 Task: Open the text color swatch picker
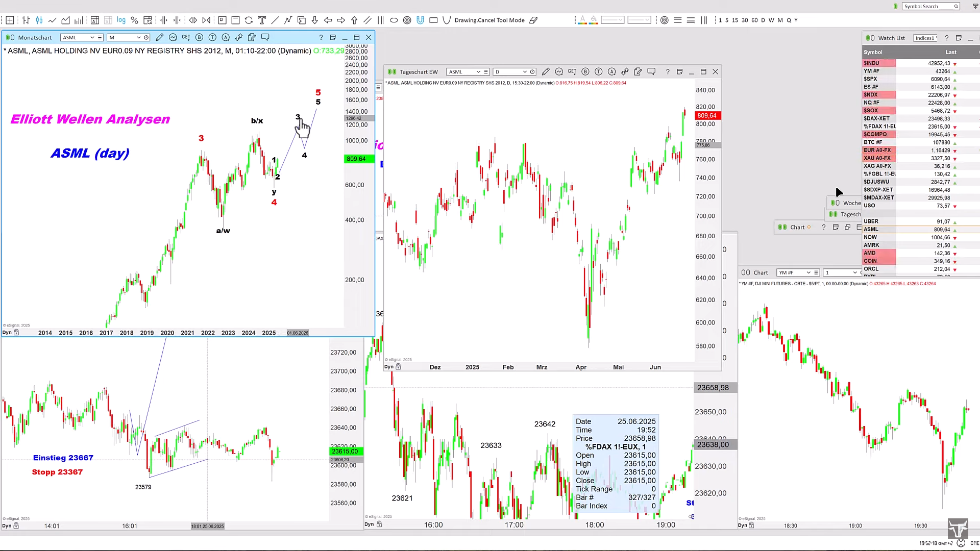582,20
